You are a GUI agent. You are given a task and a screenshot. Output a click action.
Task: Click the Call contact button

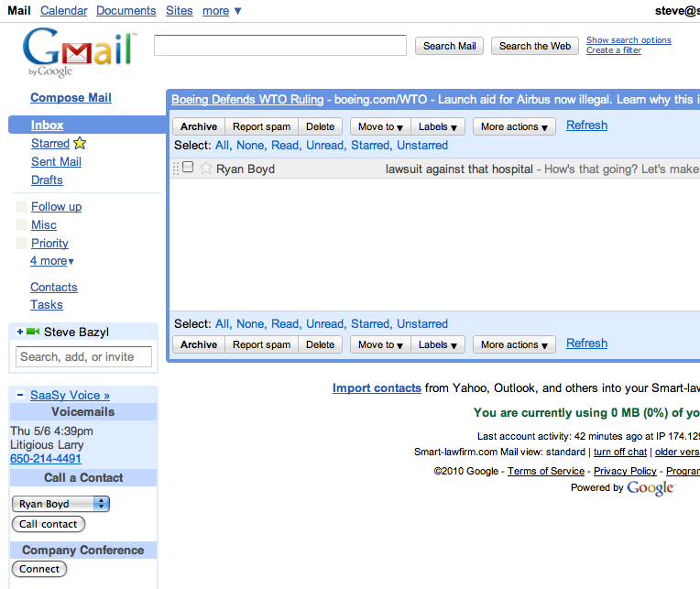[x=49, y=524]
